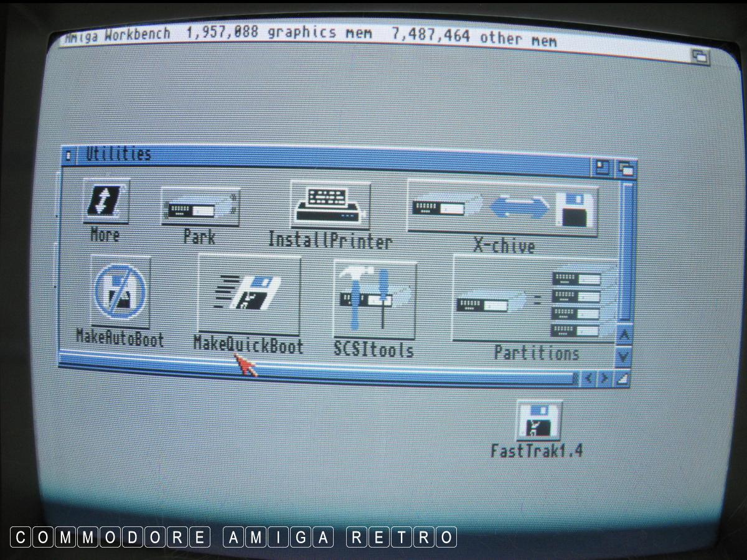Image resolution: width=747 pixels, height=560 pixels.
Task: Click the right scroll arrow of Utilities window
Action: tap(604, 378)
